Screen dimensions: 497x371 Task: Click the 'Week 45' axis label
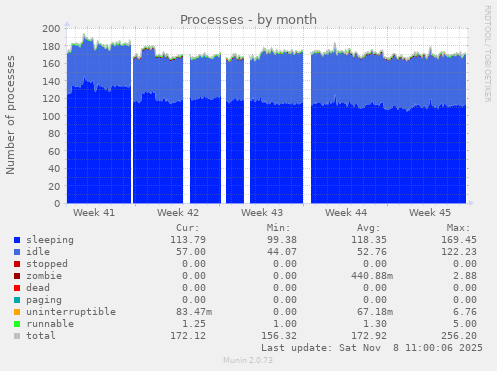[430, 213]
